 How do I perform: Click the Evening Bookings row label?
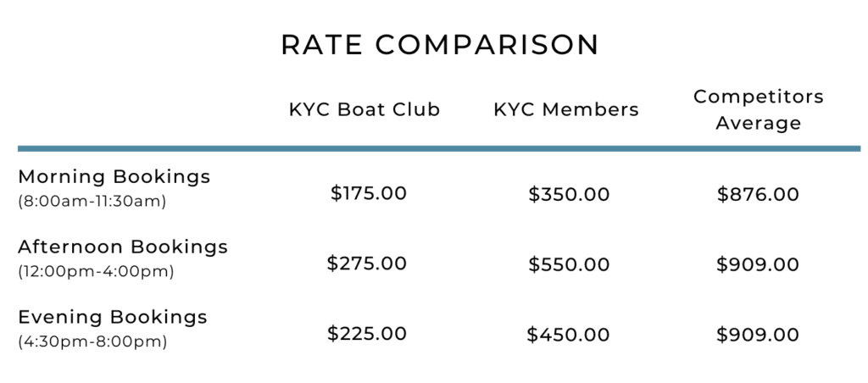coord(113,317)
